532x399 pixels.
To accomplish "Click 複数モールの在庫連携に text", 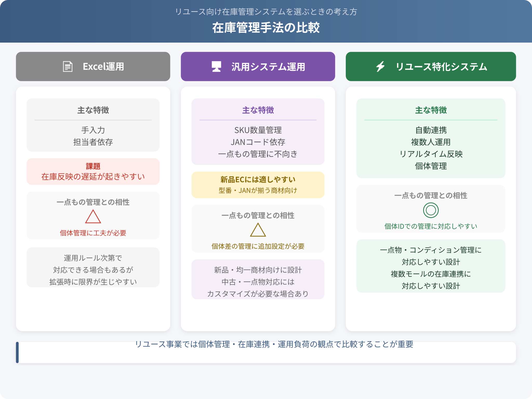I will [431, 274].
